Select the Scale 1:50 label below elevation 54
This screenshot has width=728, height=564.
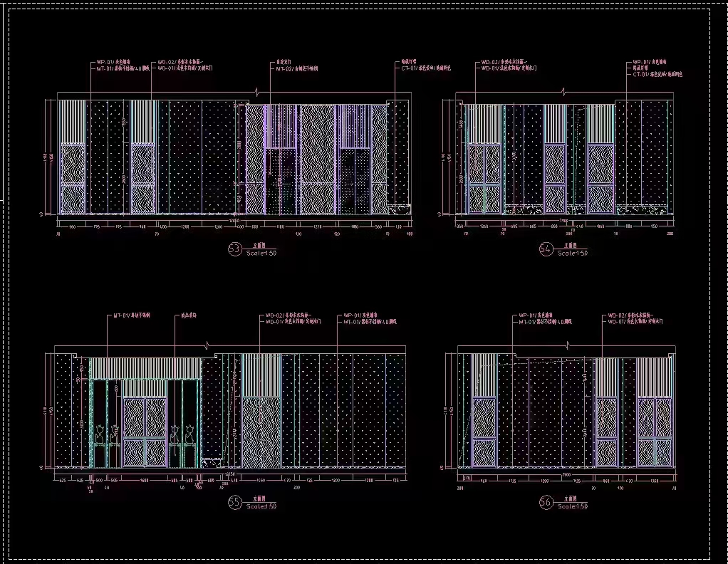[573, 253]
